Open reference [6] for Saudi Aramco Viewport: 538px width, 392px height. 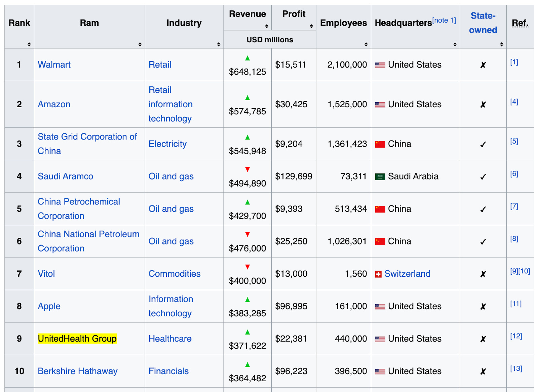point(514,174)
